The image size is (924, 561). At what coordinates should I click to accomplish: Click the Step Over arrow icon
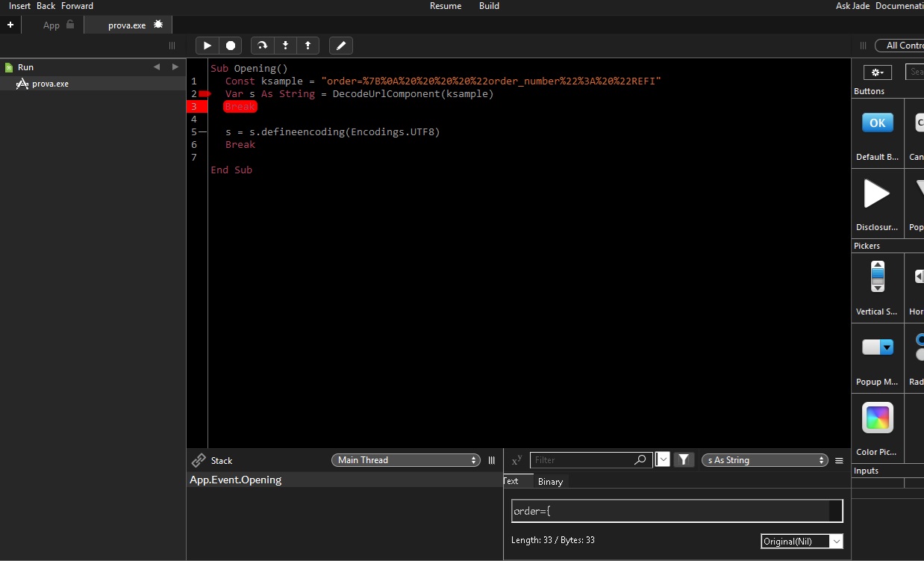tap(262, 46)
